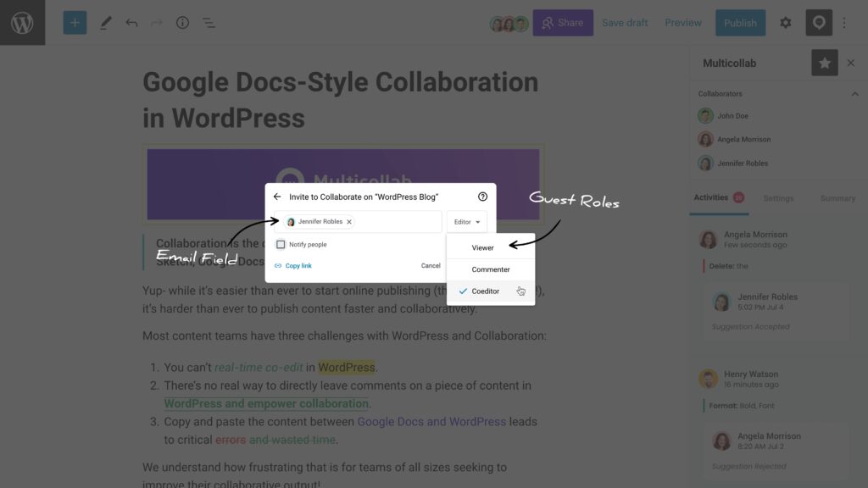Open the list view outline

pyautogui.click(x=209, y=23)
